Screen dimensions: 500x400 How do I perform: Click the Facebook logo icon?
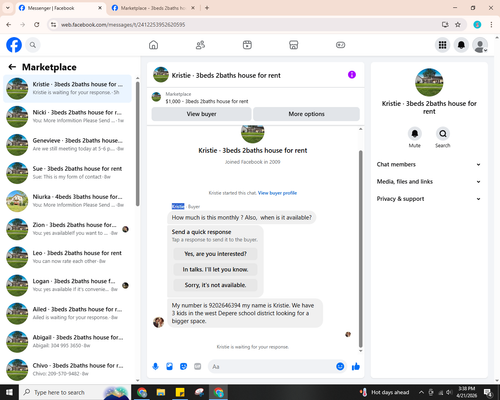click(x=14, y=45)
